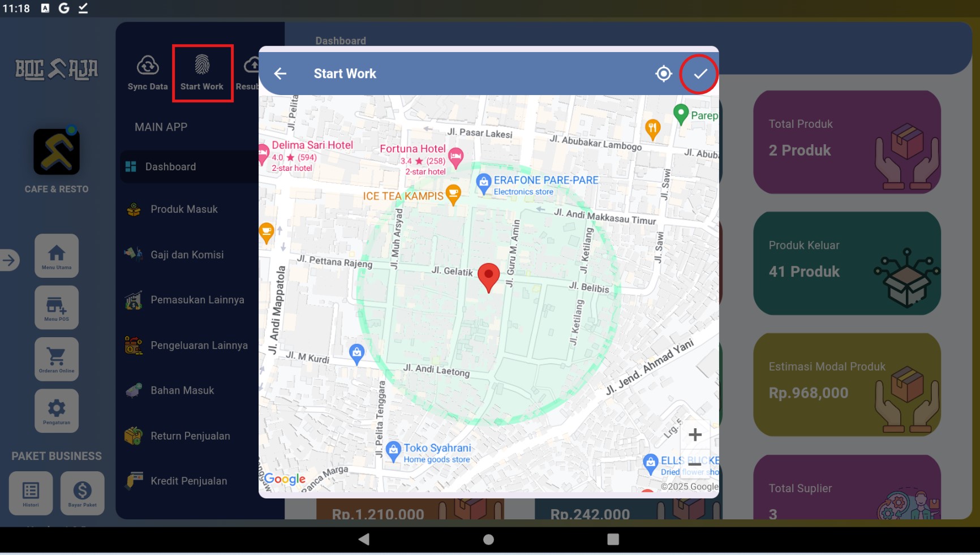Confirm Start Work with the checkmark icon

coord(700,74)
